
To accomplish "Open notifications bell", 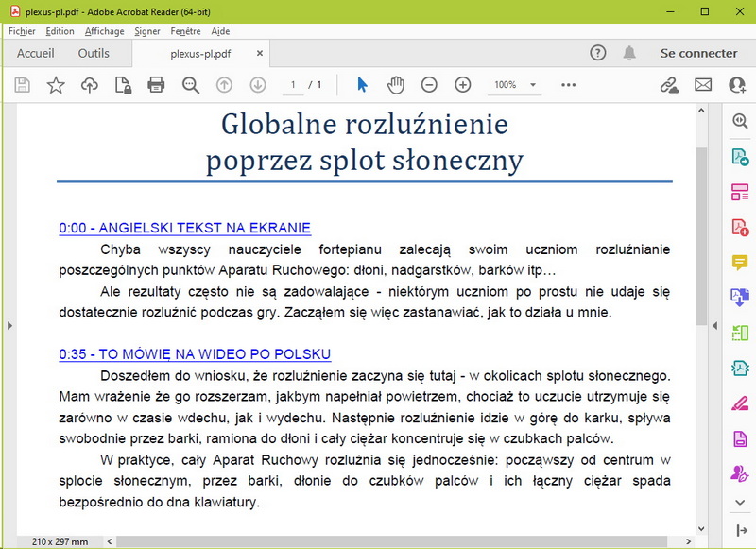I will point(629,54).
